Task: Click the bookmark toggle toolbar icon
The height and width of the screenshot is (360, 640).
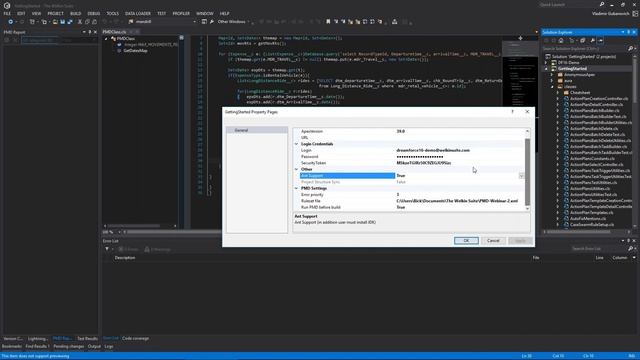Action: 328,22
